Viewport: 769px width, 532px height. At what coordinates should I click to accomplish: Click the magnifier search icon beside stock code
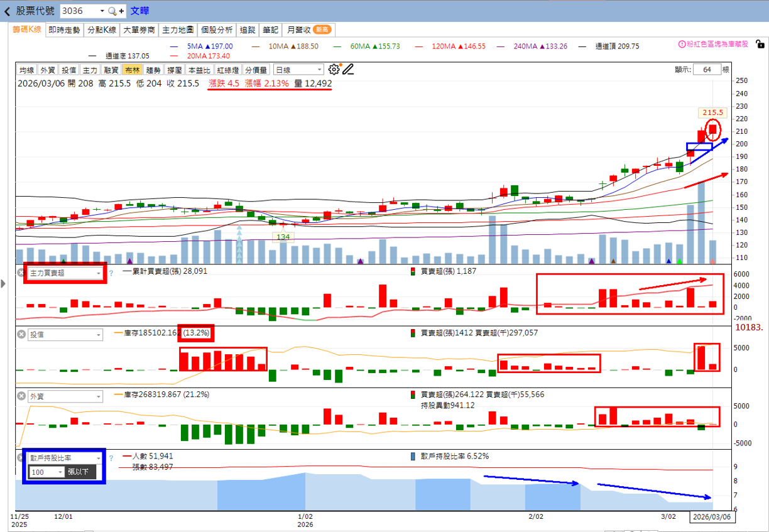[x=112, y=11]
